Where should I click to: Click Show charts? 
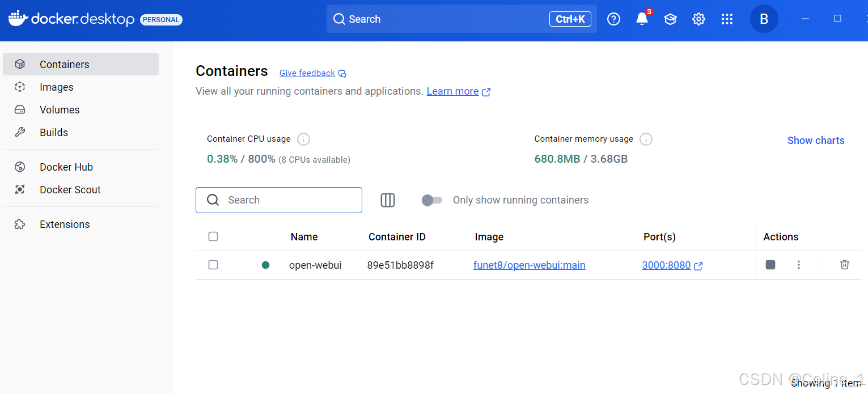click(816, 141)
